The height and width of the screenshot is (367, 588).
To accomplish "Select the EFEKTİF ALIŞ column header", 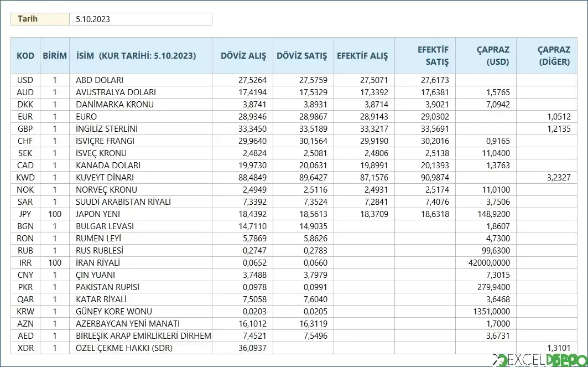I will click(x=364, y=55).
